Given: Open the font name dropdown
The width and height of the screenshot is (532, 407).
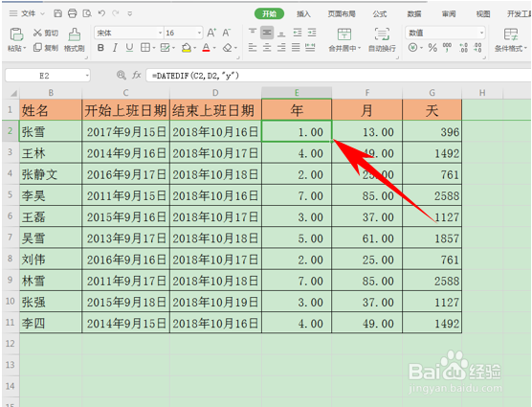Looking at the screenshot, I should [160, 33].
